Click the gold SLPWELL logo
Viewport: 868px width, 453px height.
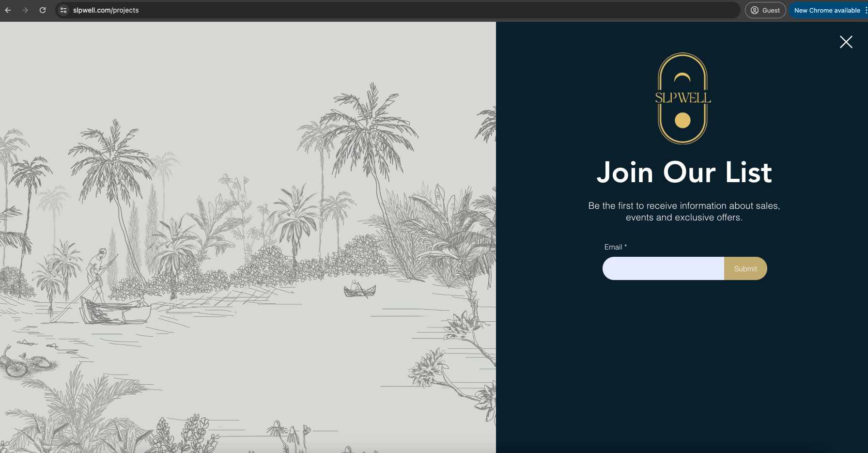(683, 98)
